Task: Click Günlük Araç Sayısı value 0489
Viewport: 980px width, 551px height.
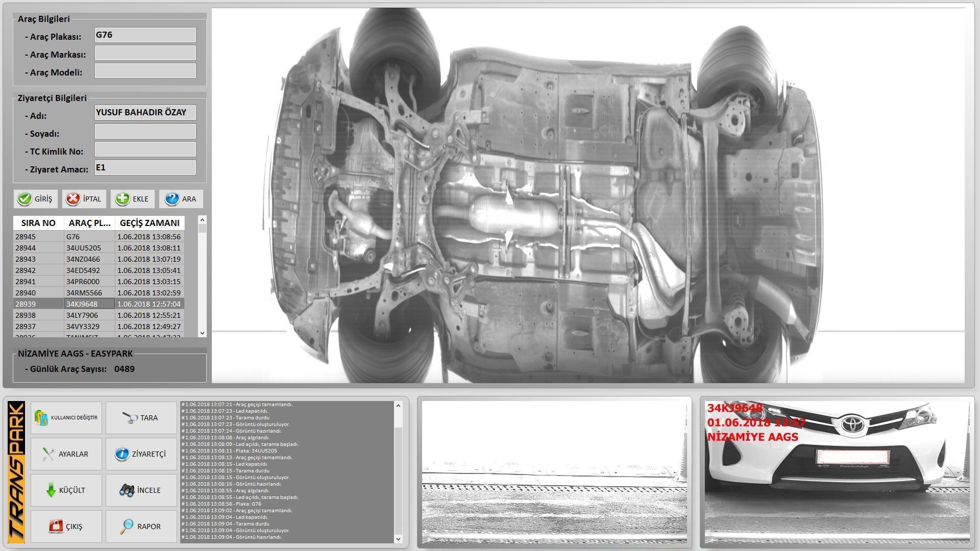Action: [125, 369]
